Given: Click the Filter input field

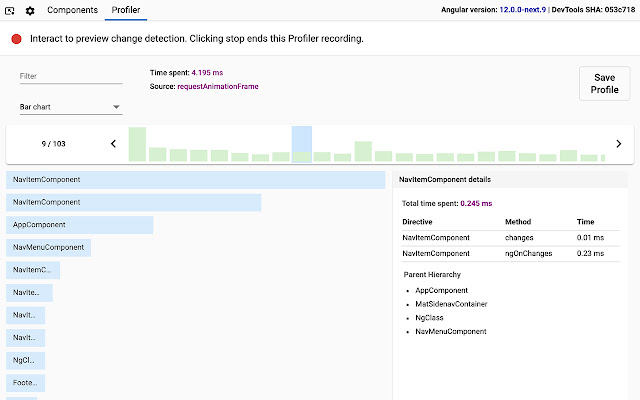Looking at the screenshot, I should click(70, 76).
